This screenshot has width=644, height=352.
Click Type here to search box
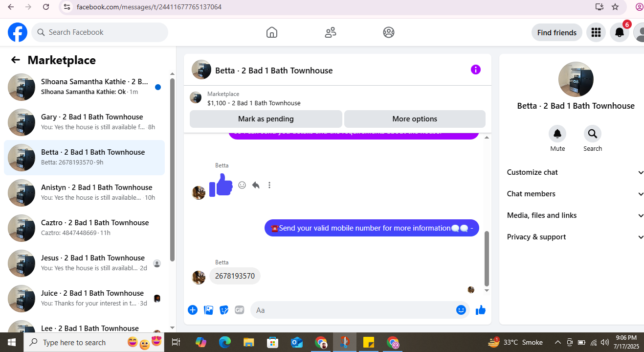pos(94,342)
